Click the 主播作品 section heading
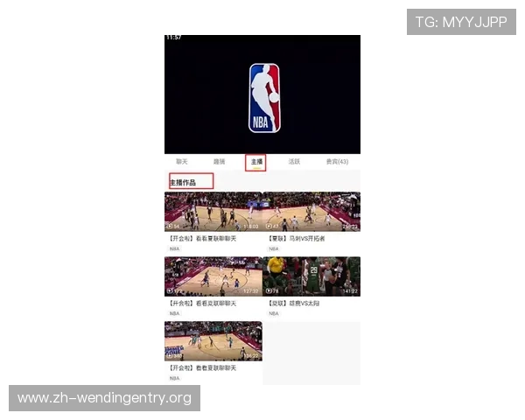Screen dimensions: 525x420 [183, 183]
